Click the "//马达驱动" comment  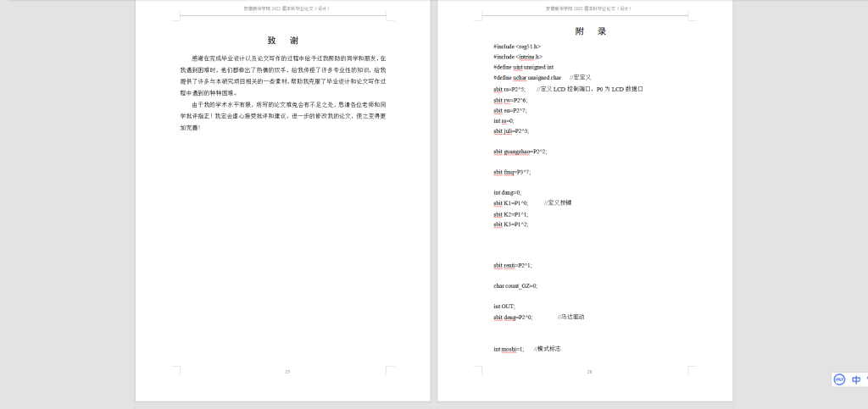[570, 318]
